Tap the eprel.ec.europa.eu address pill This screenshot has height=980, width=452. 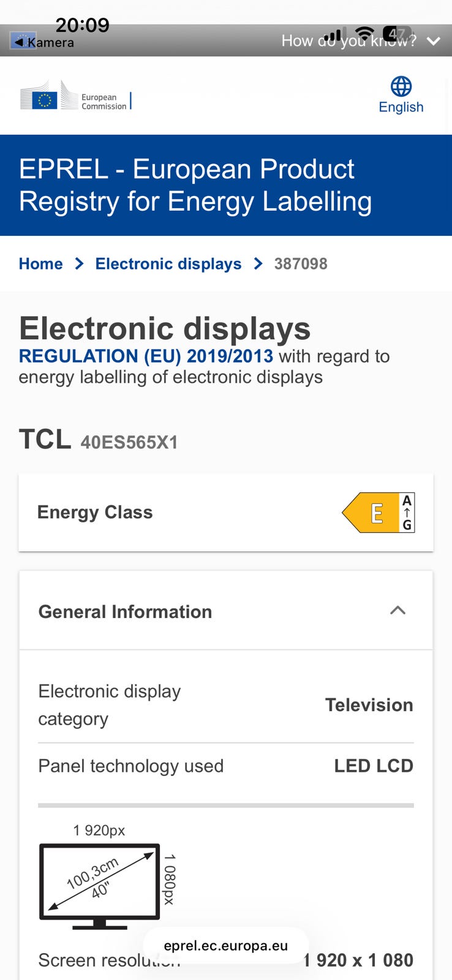(225, 945)
